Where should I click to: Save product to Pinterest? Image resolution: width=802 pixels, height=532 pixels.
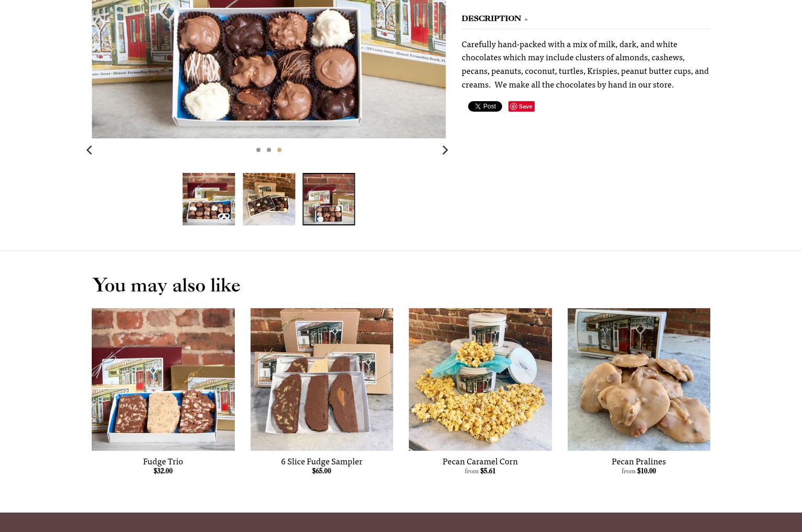pyautogui.click(x=521, y=106)
